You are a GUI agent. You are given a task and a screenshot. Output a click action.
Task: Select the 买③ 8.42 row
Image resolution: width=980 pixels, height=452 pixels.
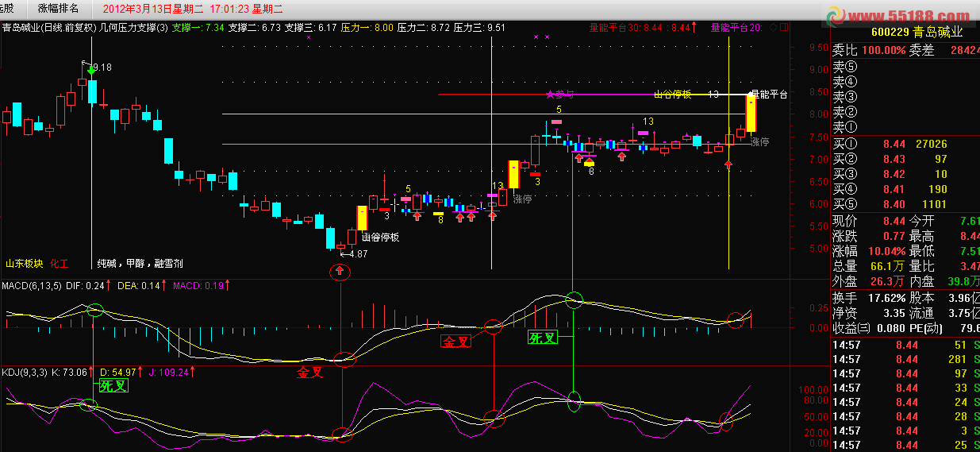(905, 174)
